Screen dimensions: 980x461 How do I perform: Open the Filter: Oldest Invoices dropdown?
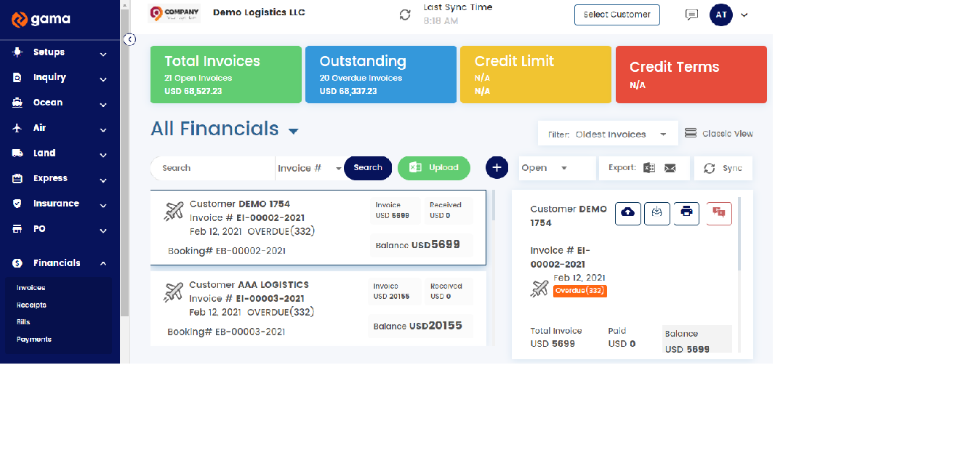tap(608, 133)
